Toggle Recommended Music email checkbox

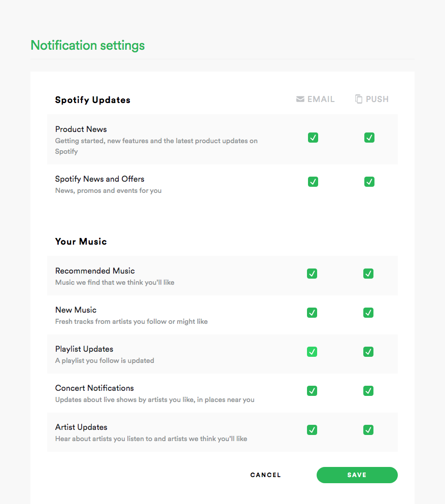pyautogui.click(x=312, y=274)
